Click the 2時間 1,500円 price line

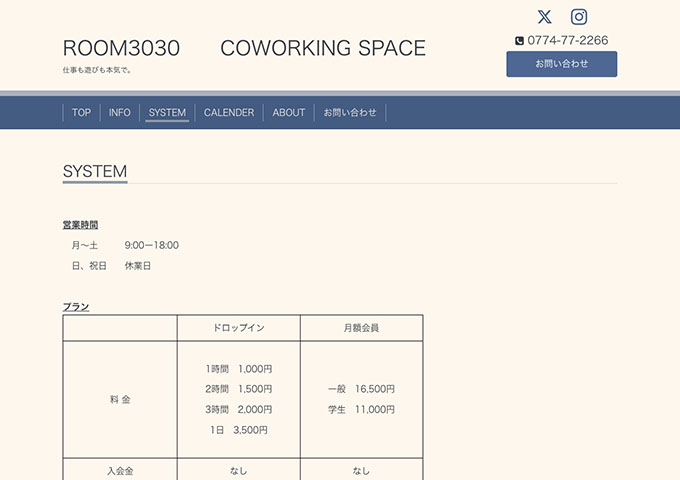[x=239, y=389]
